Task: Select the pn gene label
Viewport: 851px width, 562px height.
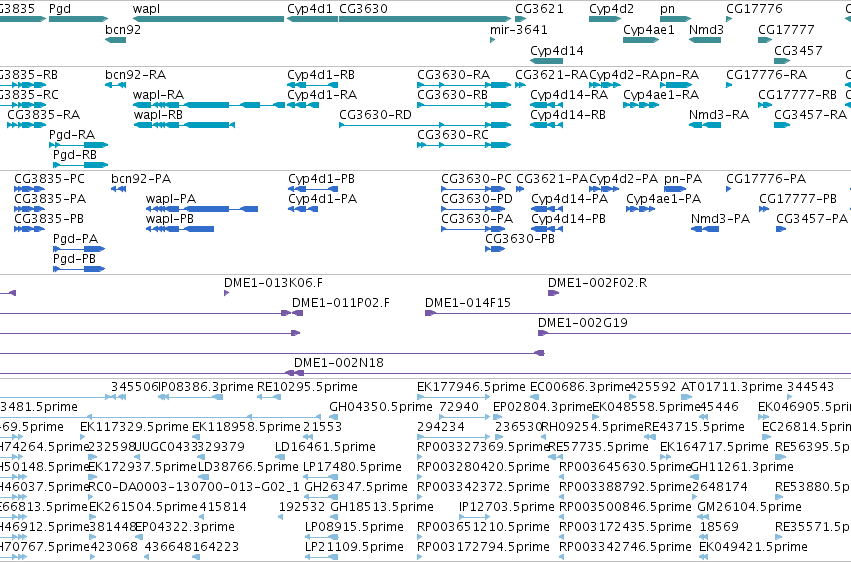Action: click(x=668, y=9)
